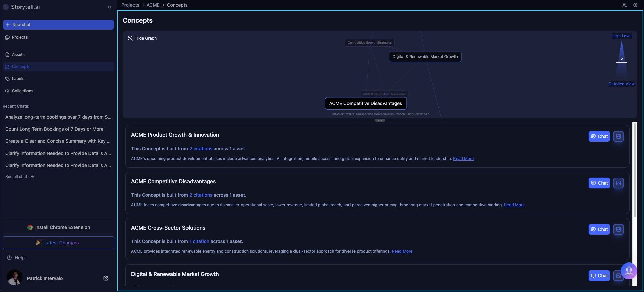Select the ACME Competitive Disadvantages graph node
The width and height of the screenshot is (644, 292).
coord(366,103)
